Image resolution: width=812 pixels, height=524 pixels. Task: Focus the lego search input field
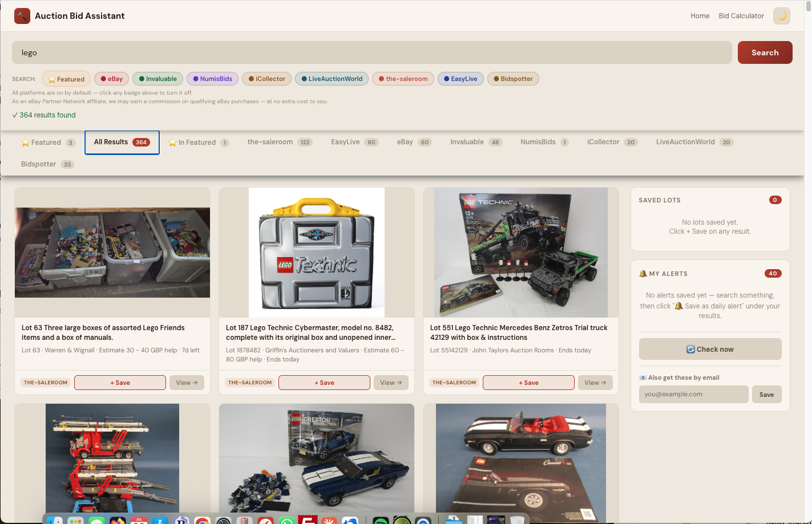pos(372,52)
